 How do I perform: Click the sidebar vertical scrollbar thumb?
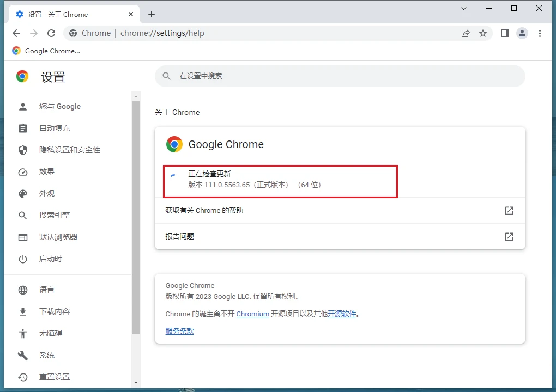(x=136, y=217)
